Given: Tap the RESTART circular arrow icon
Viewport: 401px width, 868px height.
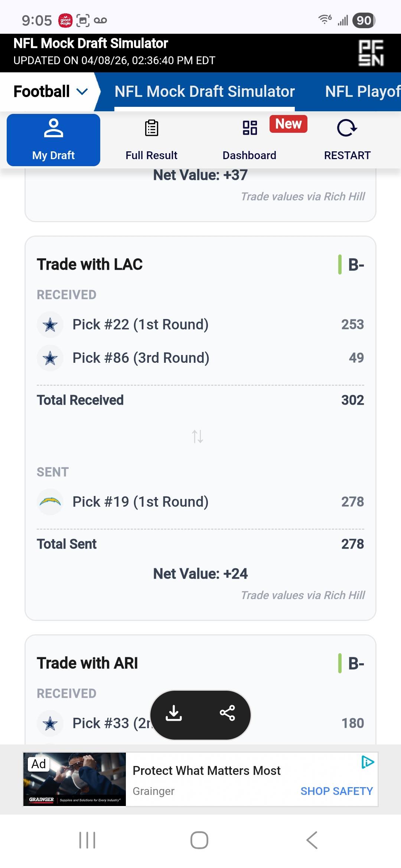Looking at the screenshot, I should coord(347,128).
